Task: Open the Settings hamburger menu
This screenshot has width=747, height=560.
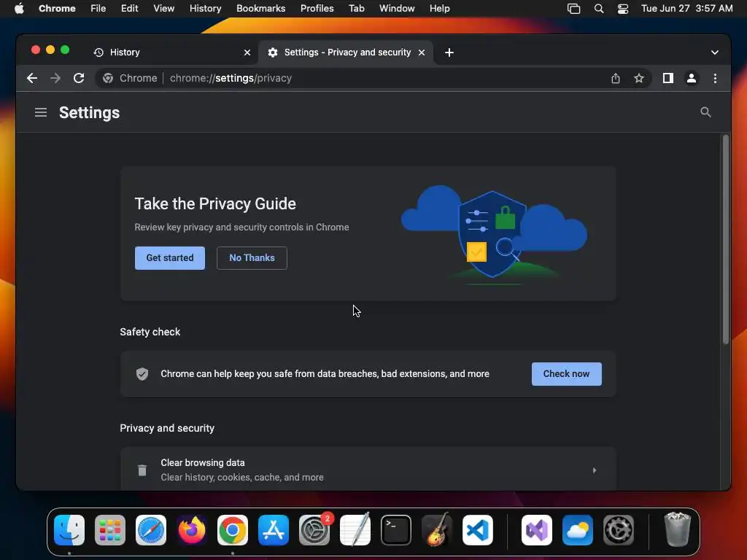Action: (x=41, y=112)
